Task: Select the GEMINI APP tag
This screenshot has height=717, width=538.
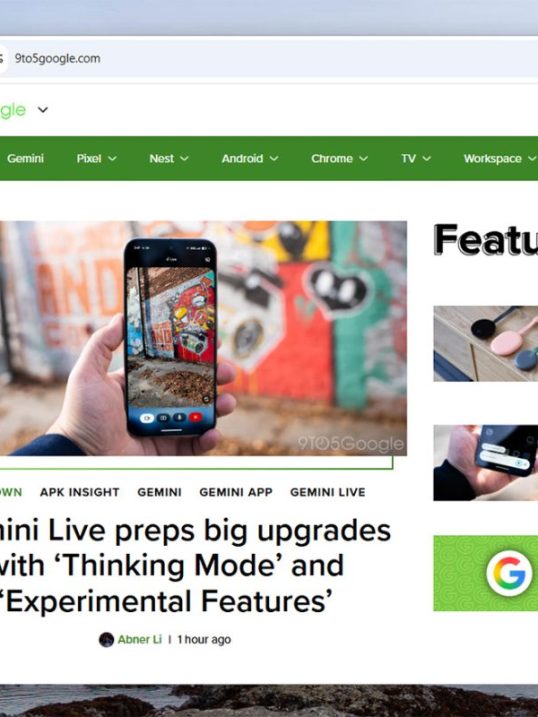Action: (x=236, y=492)
